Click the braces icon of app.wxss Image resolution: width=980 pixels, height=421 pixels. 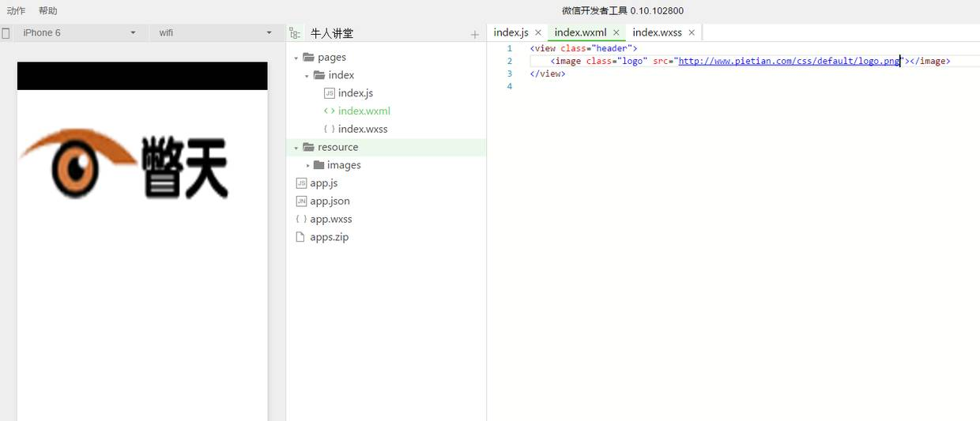coord(301,220)
